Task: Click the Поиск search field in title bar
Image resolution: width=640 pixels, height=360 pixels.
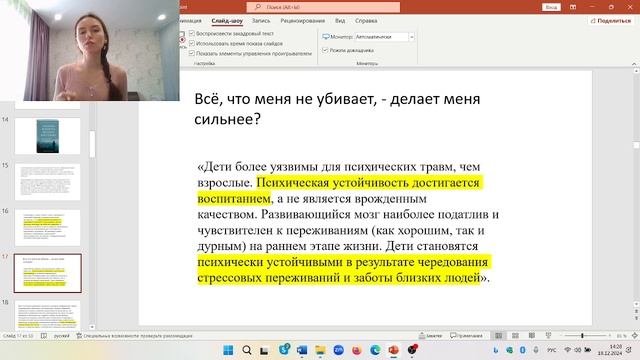Action: (x=323, y=7)
